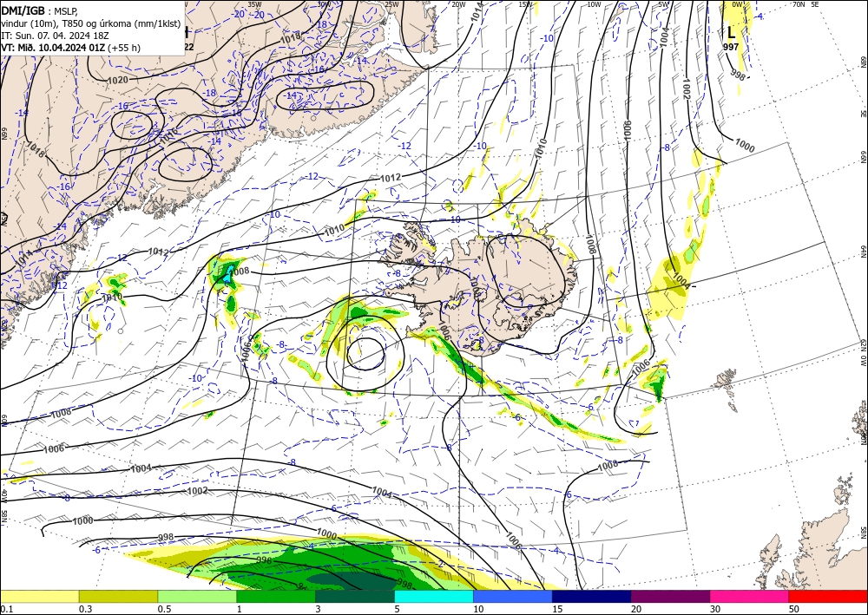868x615 pixels.
Task: Click the "0.5" legend value label
Action: pos(164,609)
